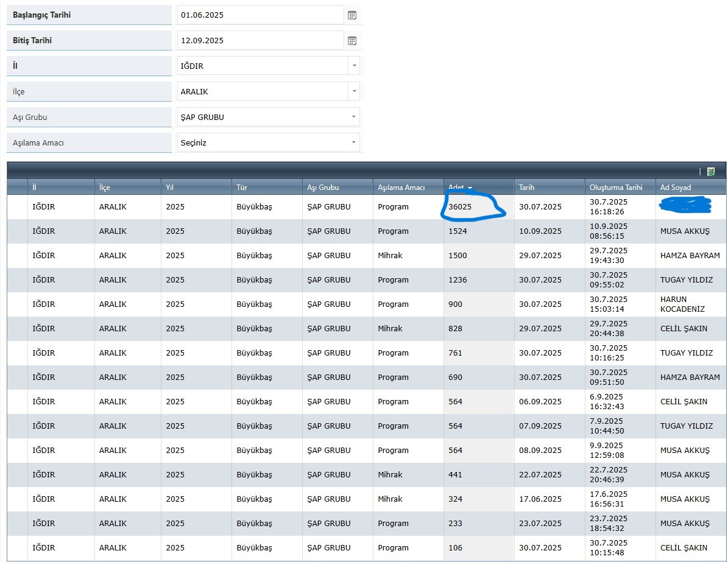
Task: Click the Excel export icon above table
Action: 711,172
